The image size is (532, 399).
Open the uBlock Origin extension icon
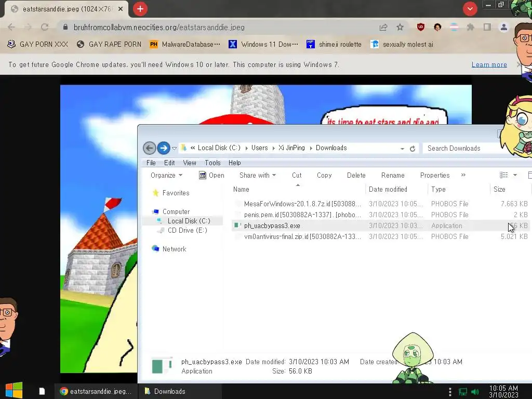coord(421,27)
